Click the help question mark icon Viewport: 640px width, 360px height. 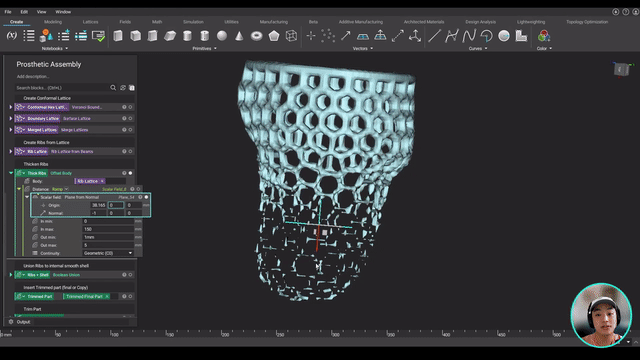click(x=625, y=12)
